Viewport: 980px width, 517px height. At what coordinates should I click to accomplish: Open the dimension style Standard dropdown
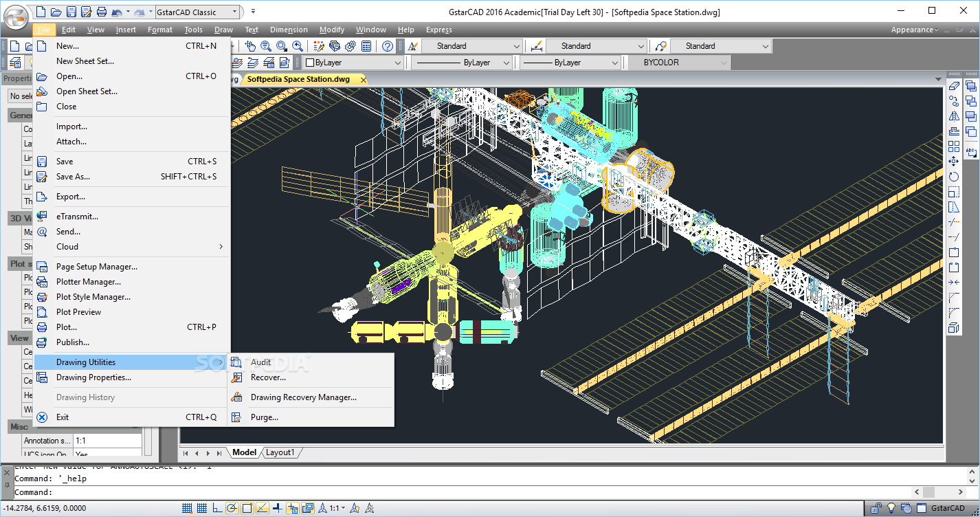coord(597,46)
